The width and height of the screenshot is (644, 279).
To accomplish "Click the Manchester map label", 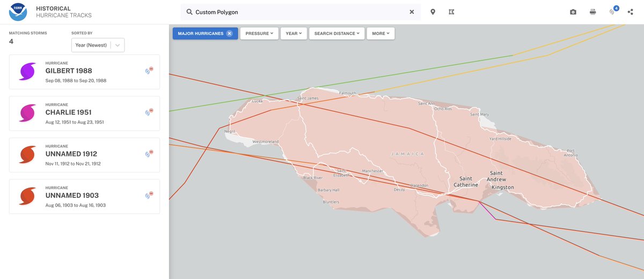I will [x=372, y=171].
